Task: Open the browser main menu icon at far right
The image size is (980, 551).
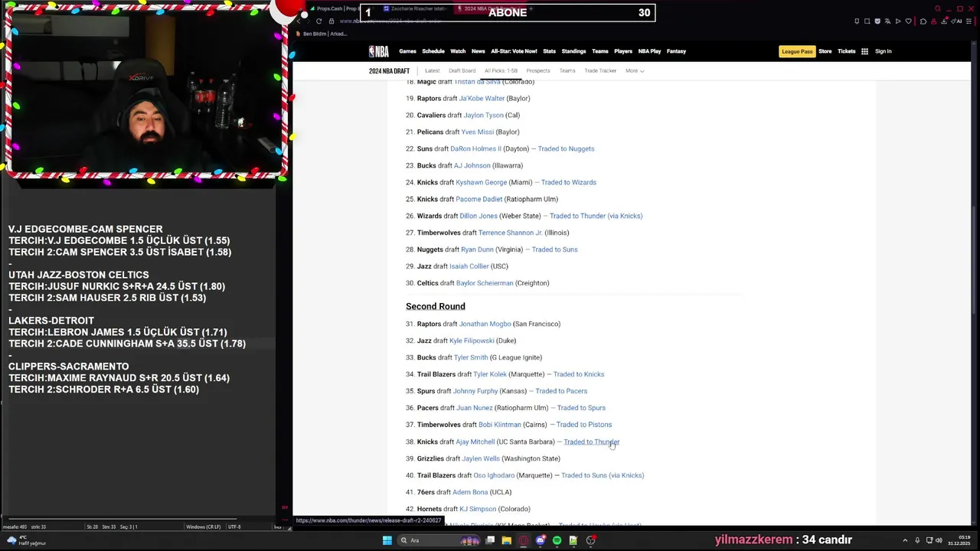Action: pos(970,21)
